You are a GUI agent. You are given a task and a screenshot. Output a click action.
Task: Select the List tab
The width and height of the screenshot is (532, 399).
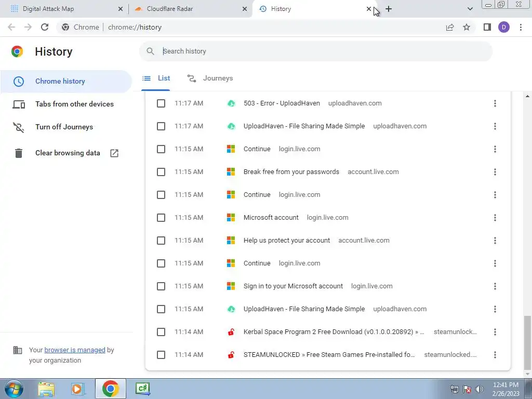point(156,78)
